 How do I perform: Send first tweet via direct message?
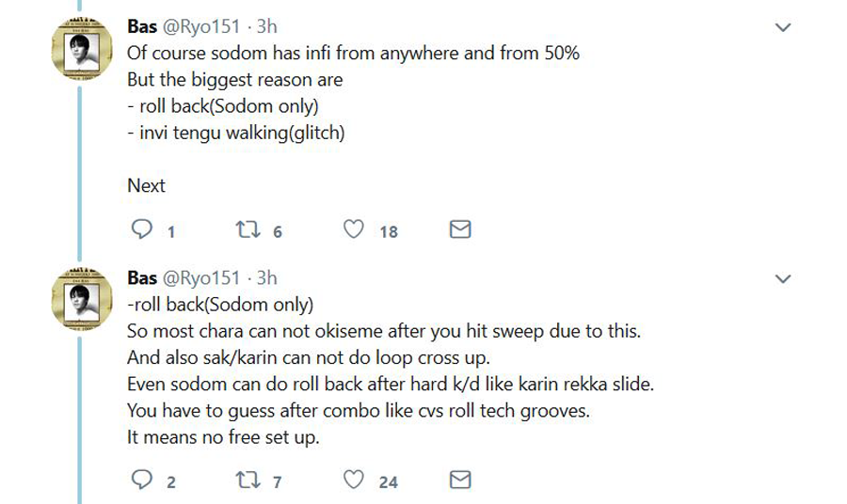pos(459,229)
